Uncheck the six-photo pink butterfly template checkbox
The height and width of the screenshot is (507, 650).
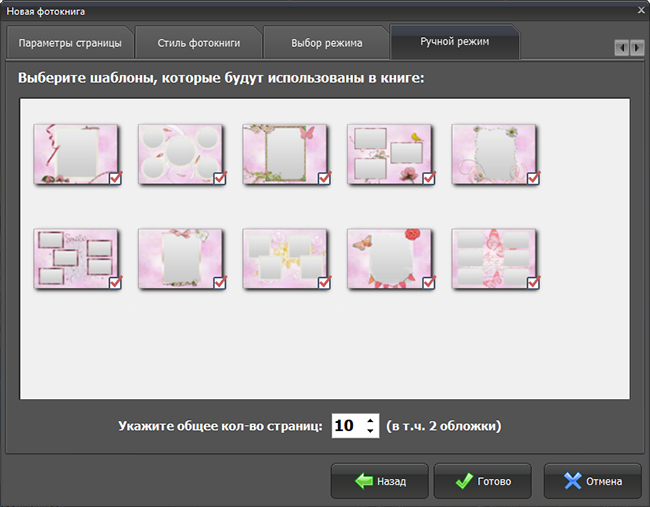coord(533,283)
